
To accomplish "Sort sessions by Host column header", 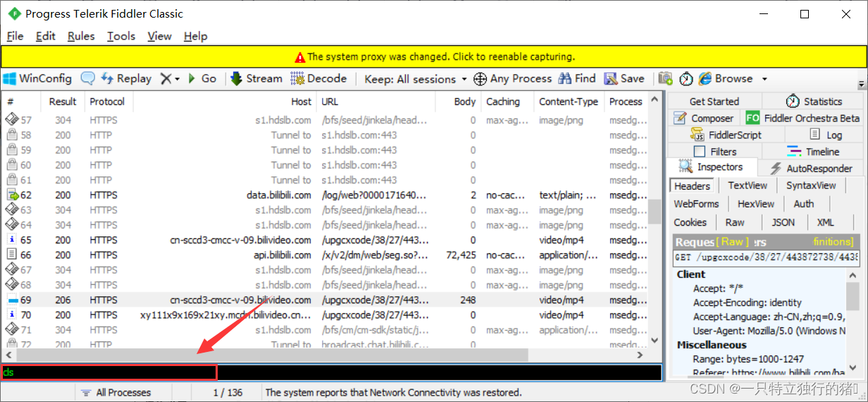I will tap(225, 102).
